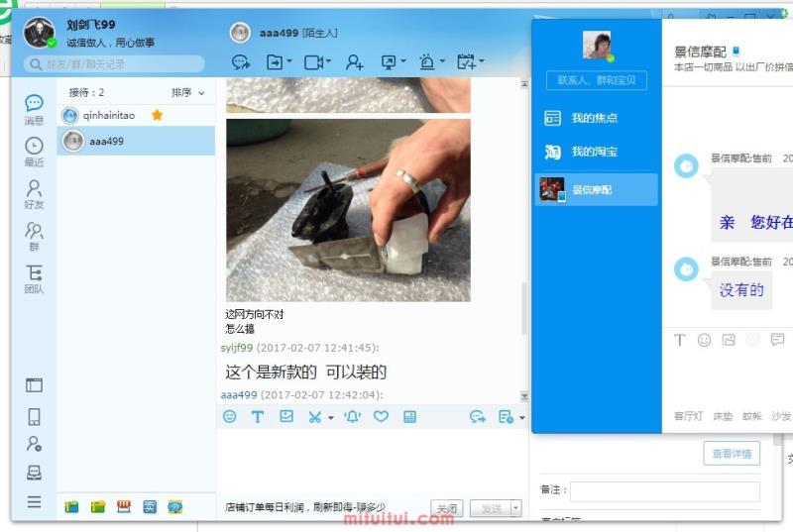Click the 查看详情 view details button
793x532 pixels.
[732, 454]
